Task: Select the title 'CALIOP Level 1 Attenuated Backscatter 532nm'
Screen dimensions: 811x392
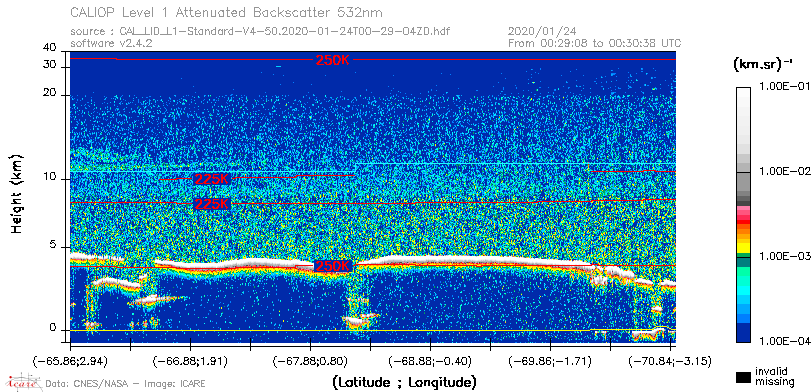Action: click(227, 12)
